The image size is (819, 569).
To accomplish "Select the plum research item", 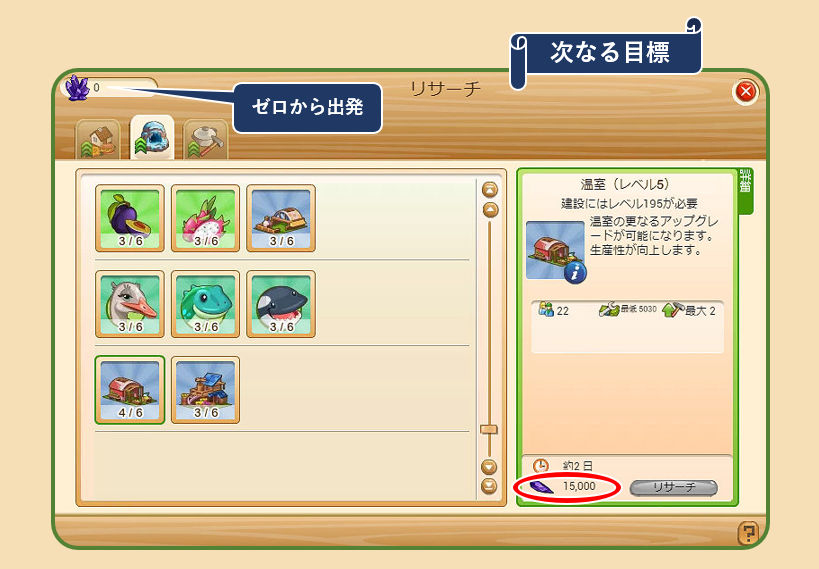I will [x=130, y=218].
